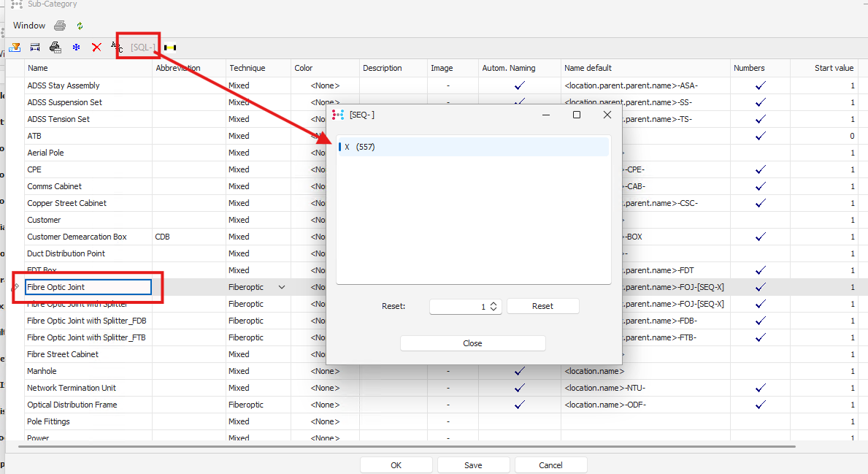Click the [SEQ-] dialog title icon

coord(338,115)
